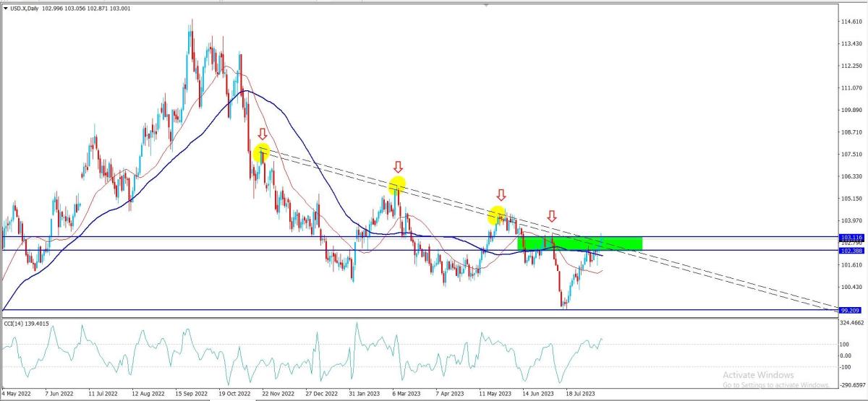Select the yellow ellipse near Nov 2022 high

click(261, 152)
